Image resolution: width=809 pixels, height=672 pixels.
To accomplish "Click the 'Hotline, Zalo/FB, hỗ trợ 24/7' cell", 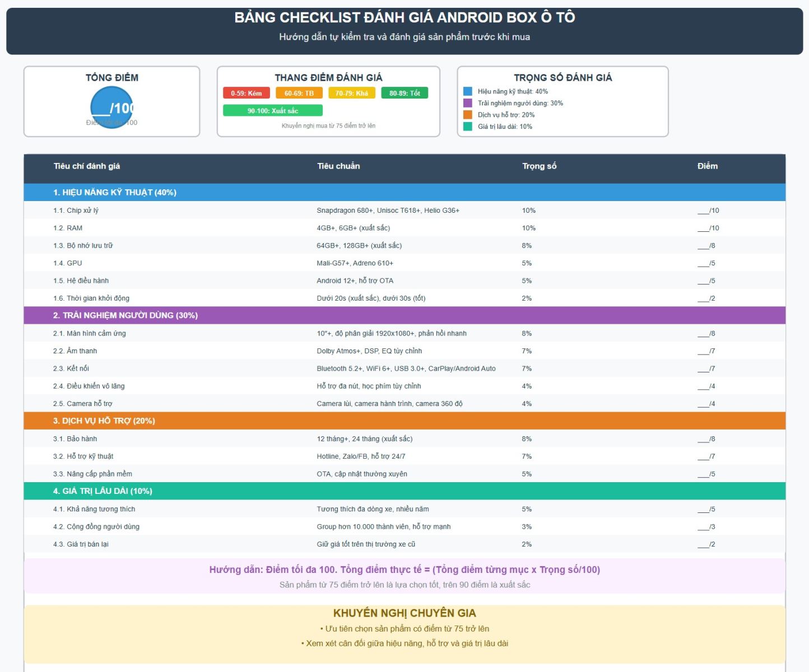I will [361, 456].
